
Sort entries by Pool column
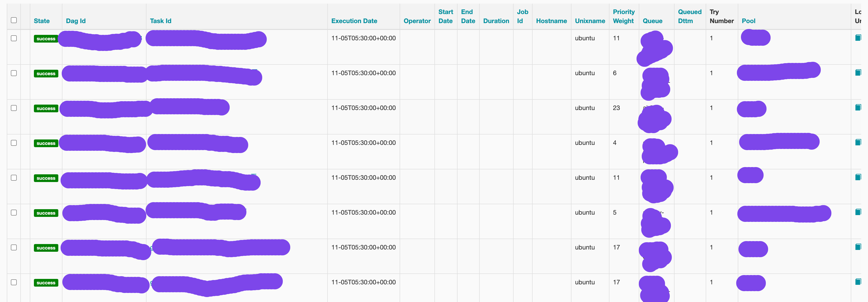tap(749, 21)
